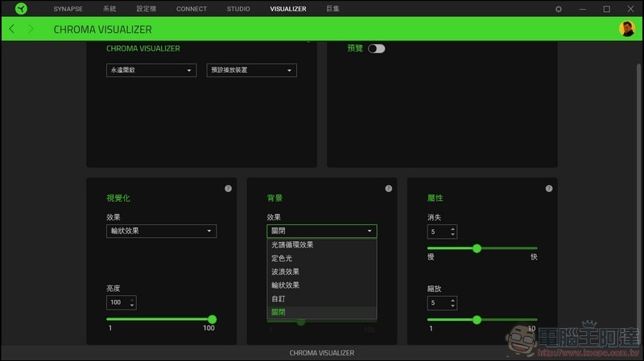
Task: Click the 亮度 value input field
Action: 118,303
